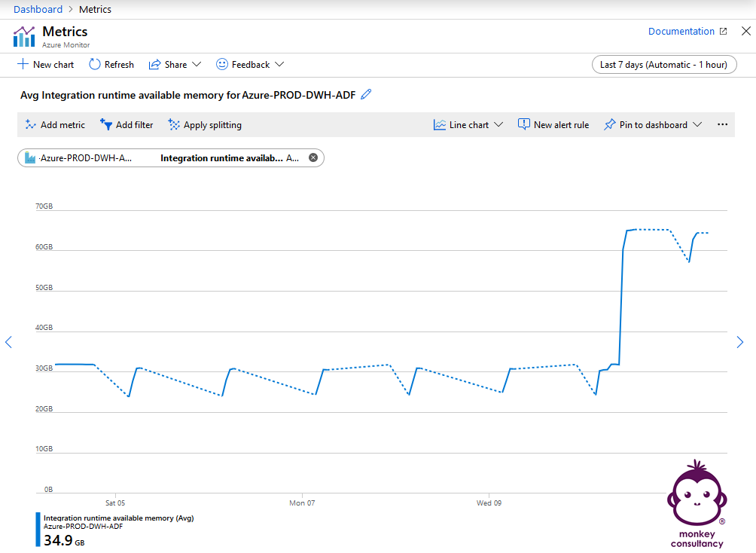Click the Mon 07 x-axis label
This screenshot has width=756, height=553.
pos(302,503)
